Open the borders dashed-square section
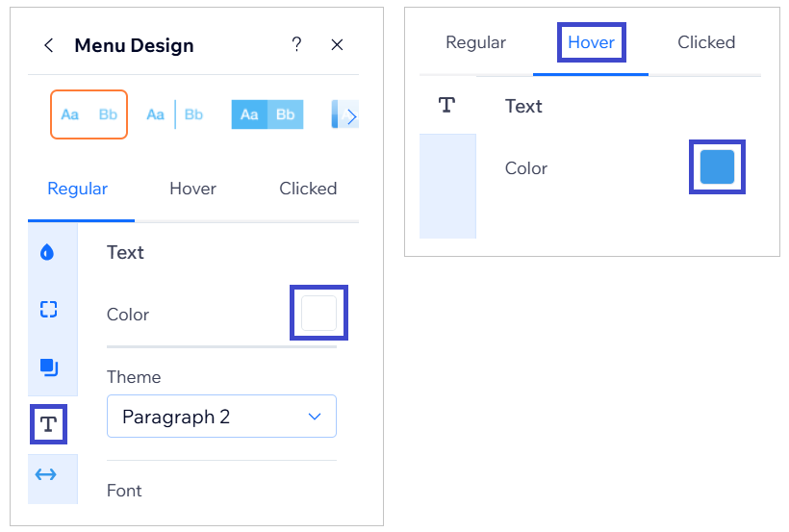789x532 pixels. coord(48,309)
